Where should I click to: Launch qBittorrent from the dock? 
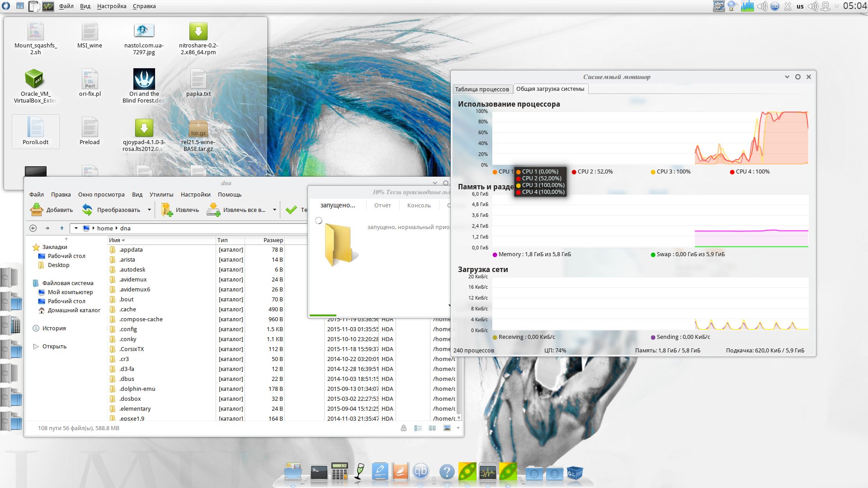(421, 472)
